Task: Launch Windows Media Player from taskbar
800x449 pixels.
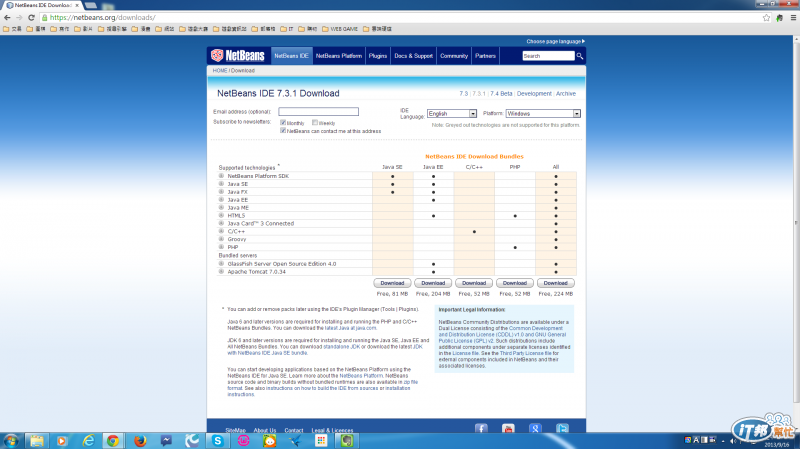Action: (x=62, y=441)
